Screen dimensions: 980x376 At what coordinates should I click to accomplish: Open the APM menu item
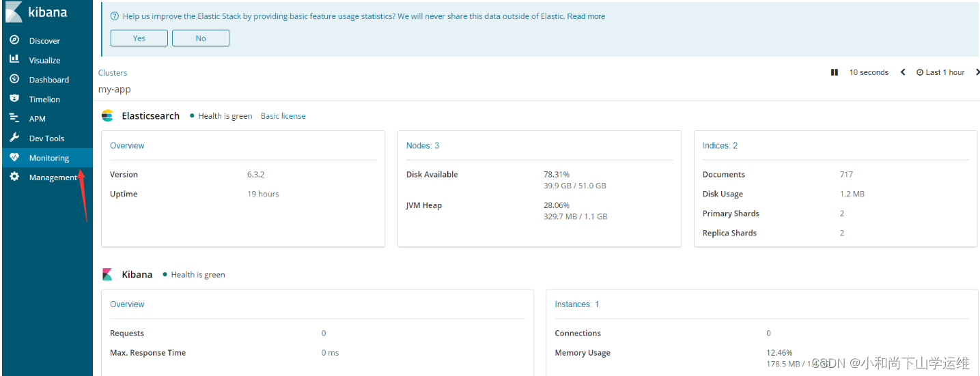point(46,119)
